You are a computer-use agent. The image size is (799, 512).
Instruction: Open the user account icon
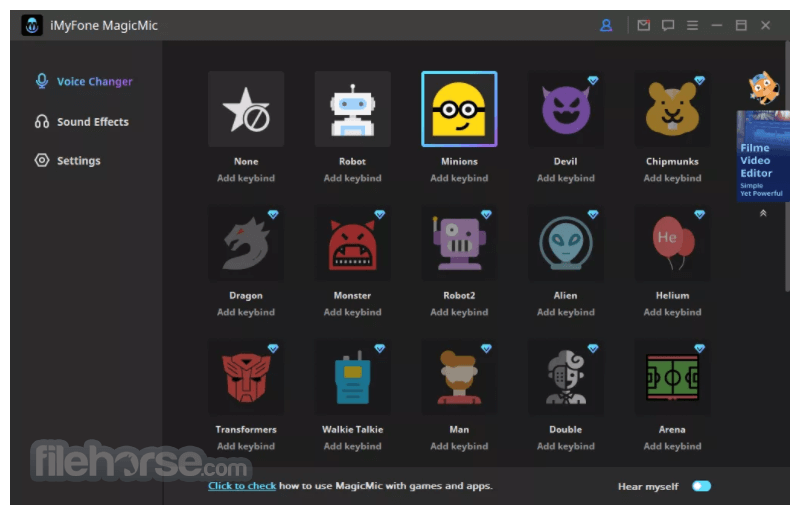[x=606, y=25]
